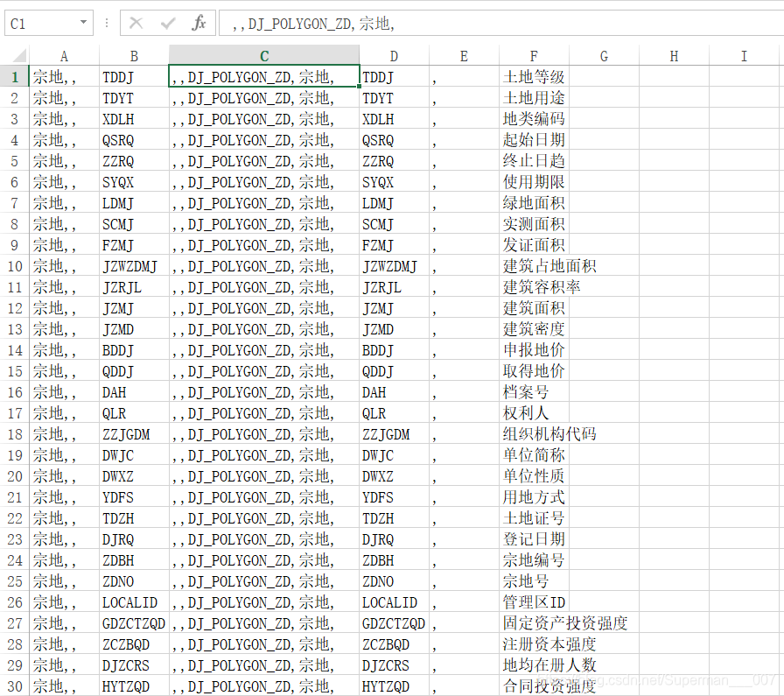
Task: Click cell B2 containing TDYT
Action: coord(134,97)
